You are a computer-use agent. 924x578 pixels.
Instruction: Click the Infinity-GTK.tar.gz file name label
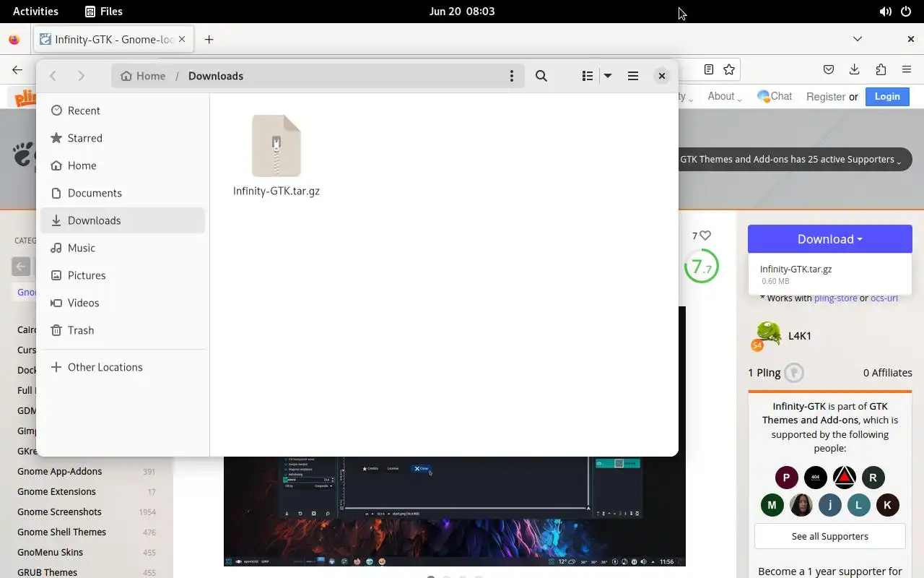[276, 191]
